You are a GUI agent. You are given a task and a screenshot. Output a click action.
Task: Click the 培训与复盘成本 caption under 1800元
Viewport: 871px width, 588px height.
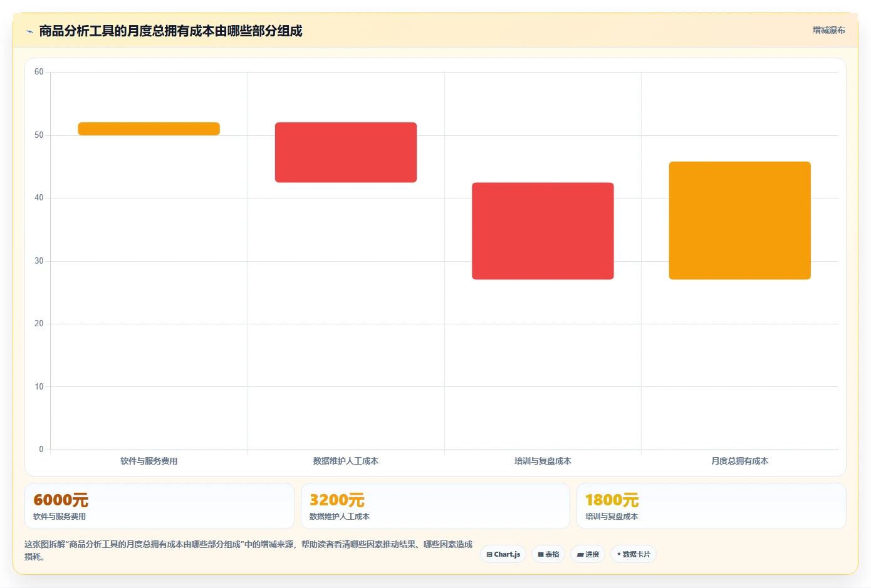point(612,517)
